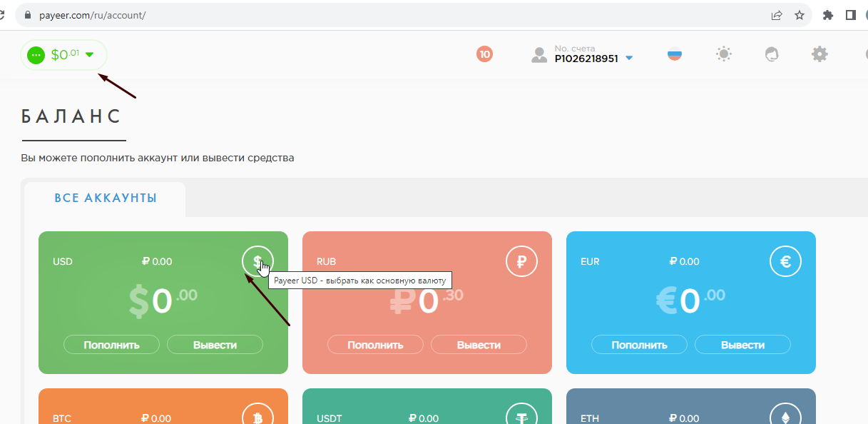Bookmark this page with the star icon

800,14
